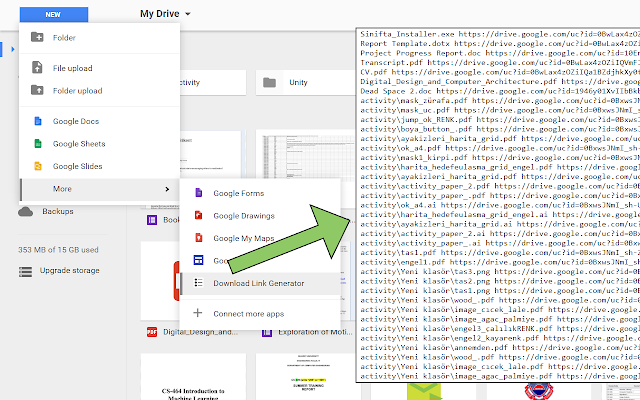Viewport: 640px width, 400px height.
Task: Click the Google My Maps icon
Action: coord(198,238)
